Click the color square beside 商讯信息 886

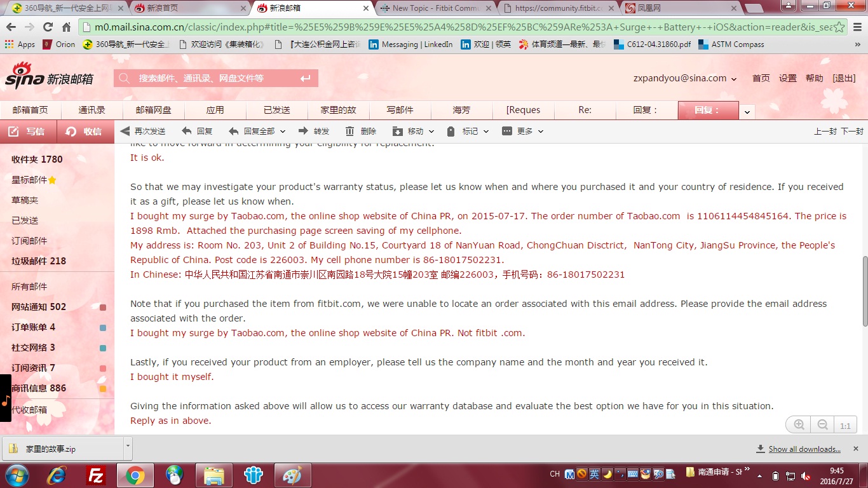tap(103, 389)
